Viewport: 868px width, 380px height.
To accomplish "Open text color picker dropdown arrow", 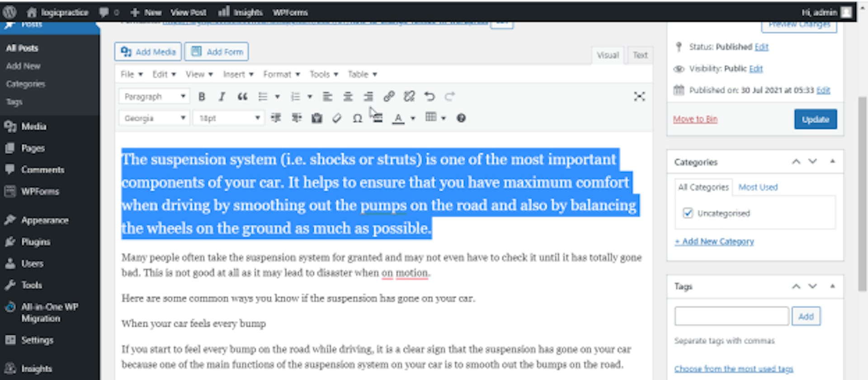I will [x=412, y=118].
